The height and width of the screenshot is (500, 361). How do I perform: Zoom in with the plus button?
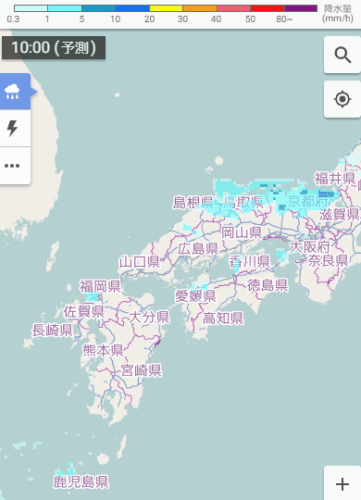click(342, 484)
